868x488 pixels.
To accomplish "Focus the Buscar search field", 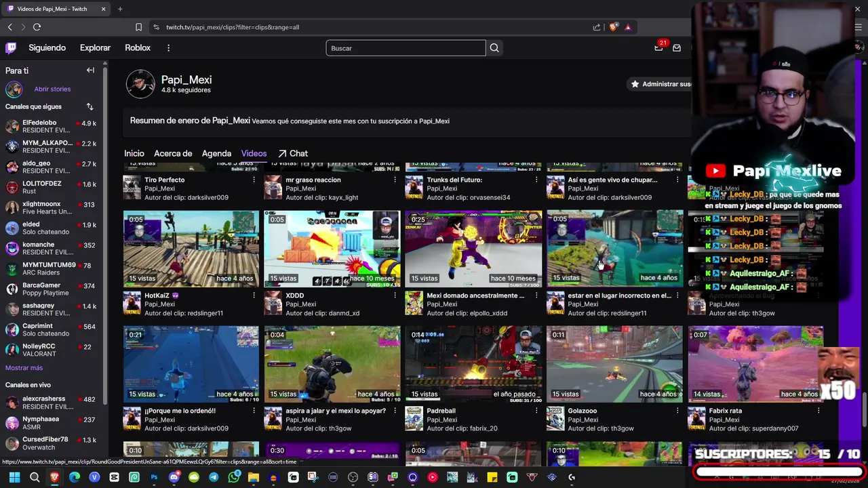I will point(406,48).
